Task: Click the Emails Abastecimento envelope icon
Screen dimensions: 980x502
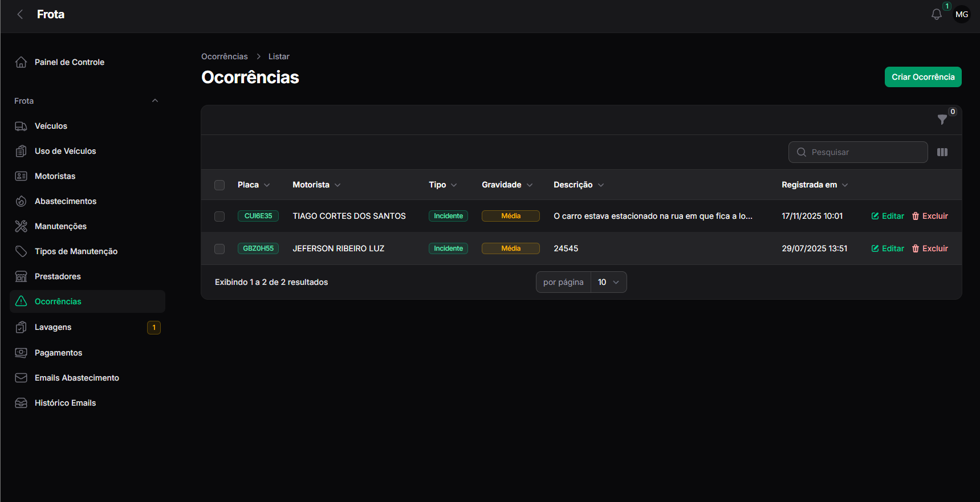Action: [x=21, y=378]
